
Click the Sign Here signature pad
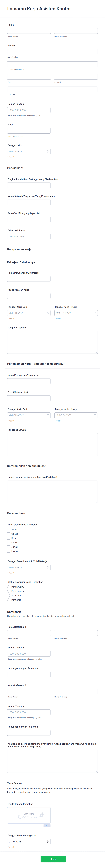[29, 815]
